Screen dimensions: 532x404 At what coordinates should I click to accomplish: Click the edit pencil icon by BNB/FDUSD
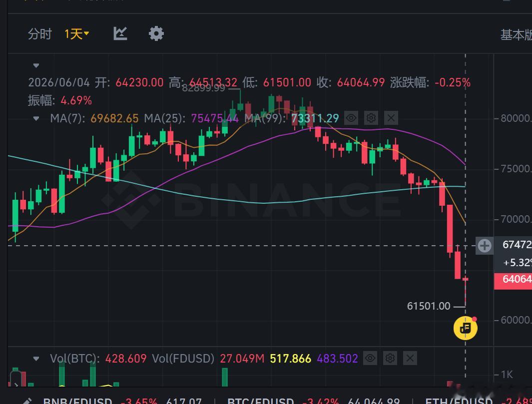[28, 401]
